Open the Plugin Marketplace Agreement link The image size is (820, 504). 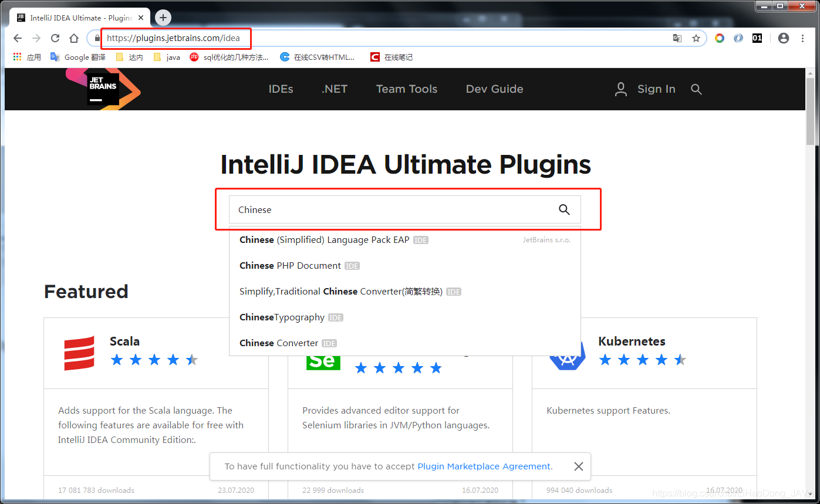point(484,466)
